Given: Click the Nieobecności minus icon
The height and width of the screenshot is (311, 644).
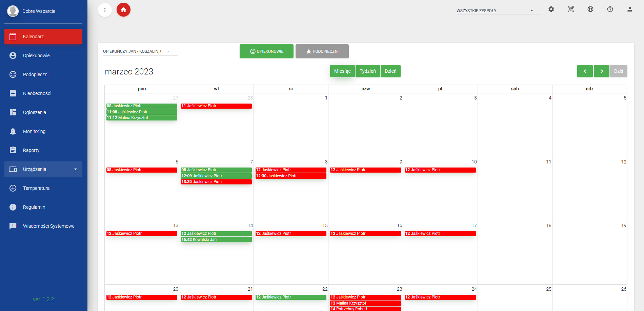Looking at the screenshot, I should point(13,93).
